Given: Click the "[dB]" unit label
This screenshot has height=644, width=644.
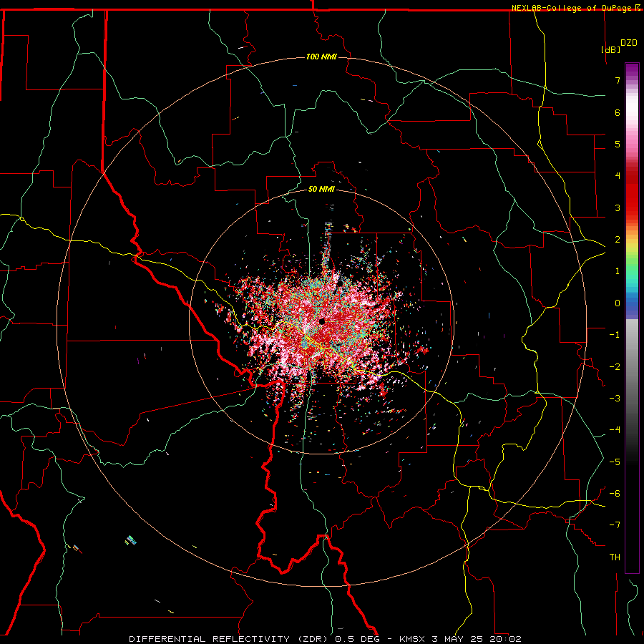Looking at the screenshot, I should tap(610, 49).
